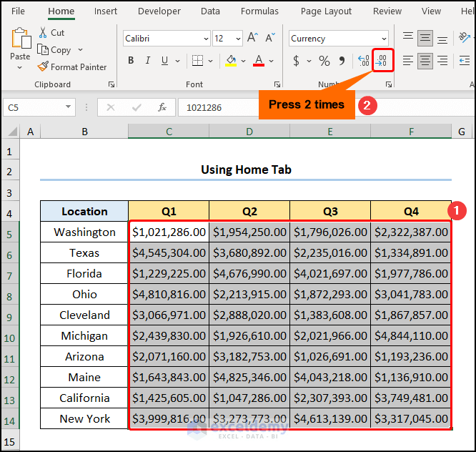Switch to the Formulas tab
This screenshot has height=452, width=476.
259,11
